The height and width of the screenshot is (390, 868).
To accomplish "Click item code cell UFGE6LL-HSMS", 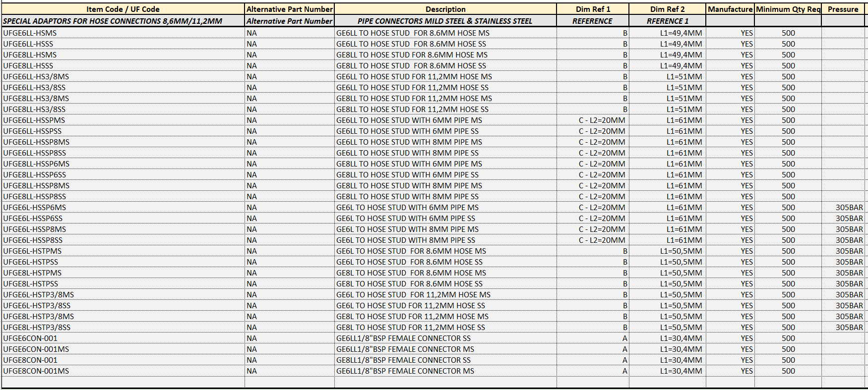I will point(30,33).
